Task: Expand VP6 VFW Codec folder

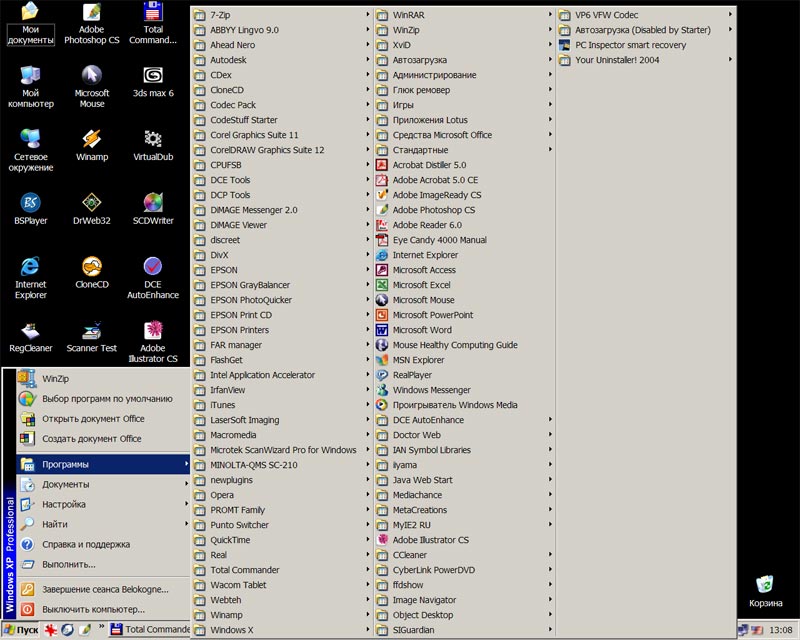Action: 646,15
